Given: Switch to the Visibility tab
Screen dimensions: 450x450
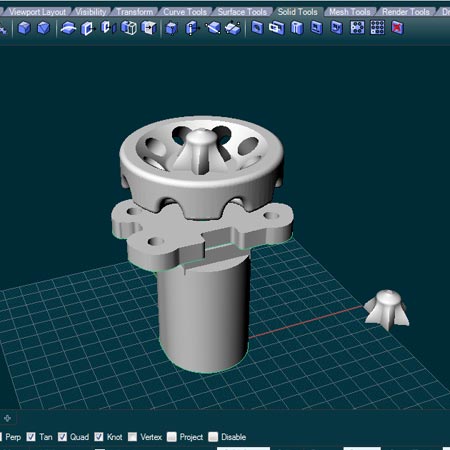Looking at the screenshot, I should click(x=90, y=12).
